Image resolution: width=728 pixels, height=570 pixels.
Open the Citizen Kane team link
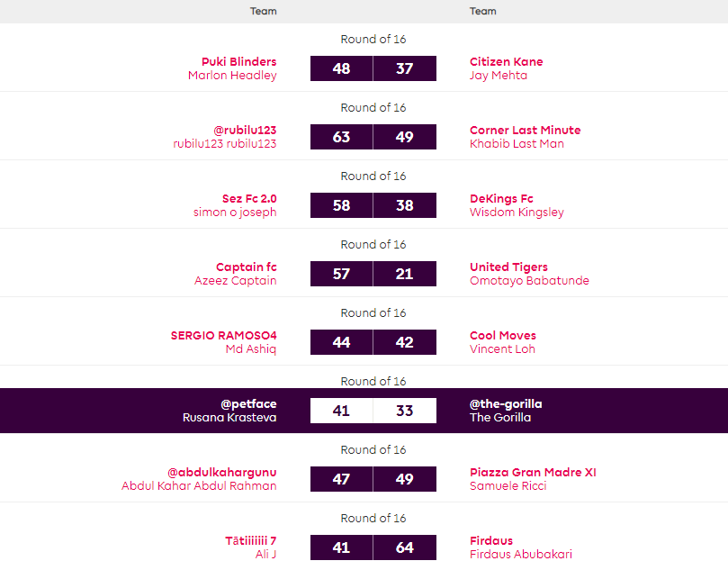506,62
